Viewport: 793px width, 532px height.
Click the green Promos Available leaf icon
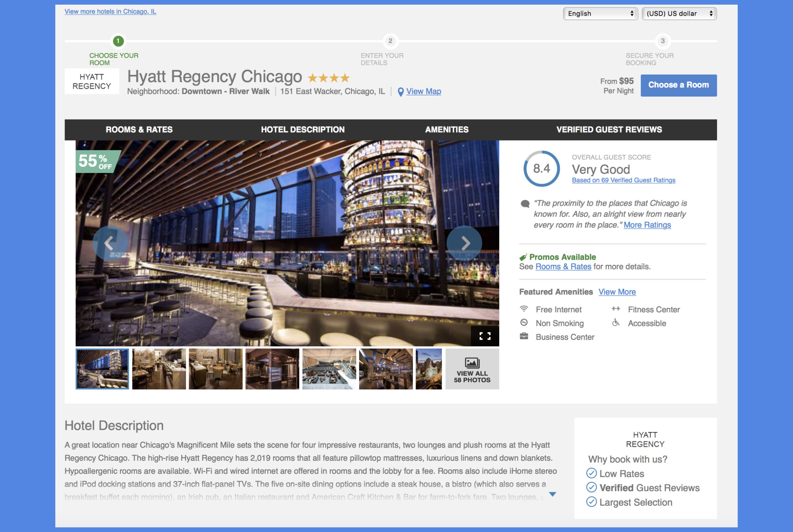[x=523, y=256]
